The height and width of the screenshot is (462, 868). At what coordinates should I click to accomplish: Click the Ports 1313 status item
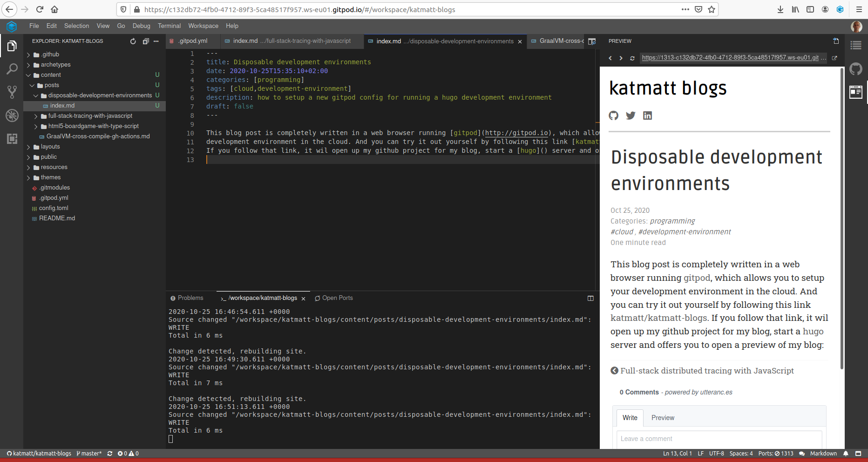pyautogui.click(x=776, y=454)
